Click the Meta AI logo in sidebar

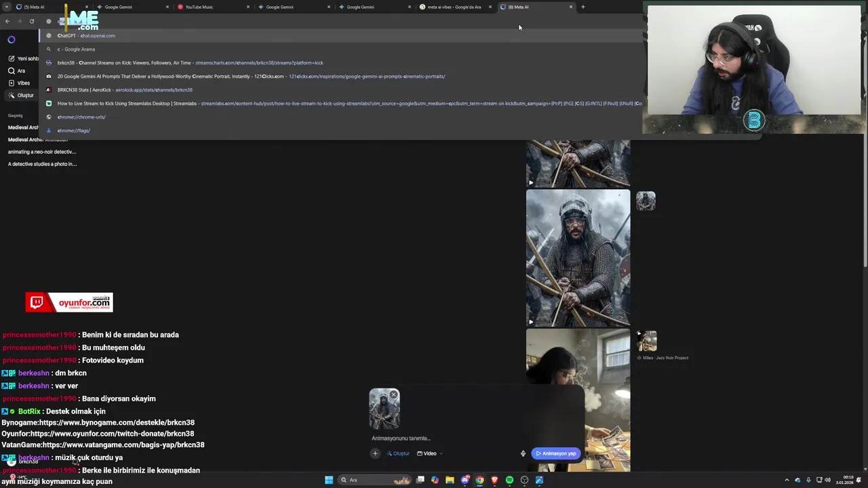tap(12, 40)
